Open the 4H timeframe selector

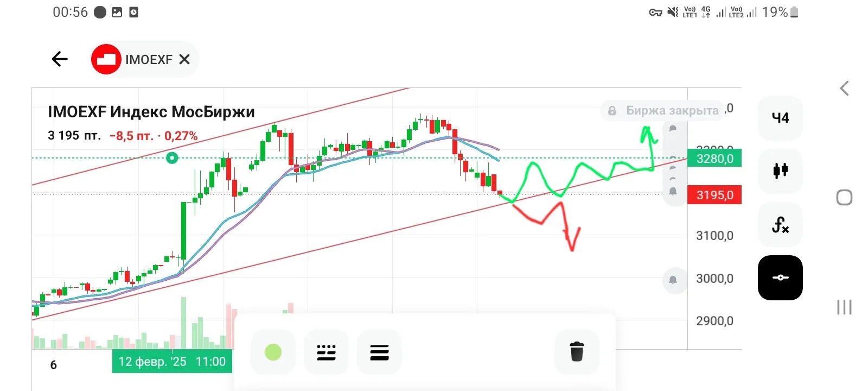click(780, 118)
